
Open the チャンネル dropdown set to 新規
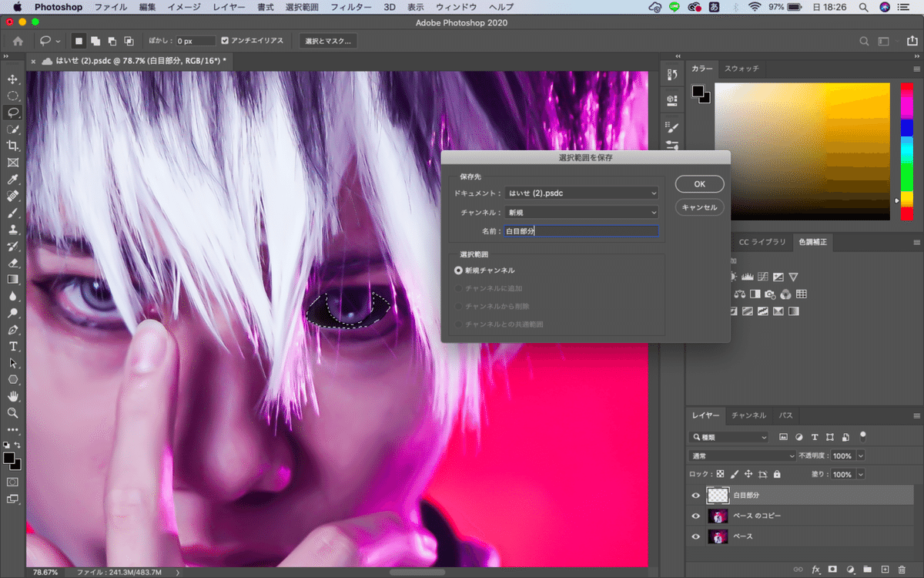coord(581,212)
